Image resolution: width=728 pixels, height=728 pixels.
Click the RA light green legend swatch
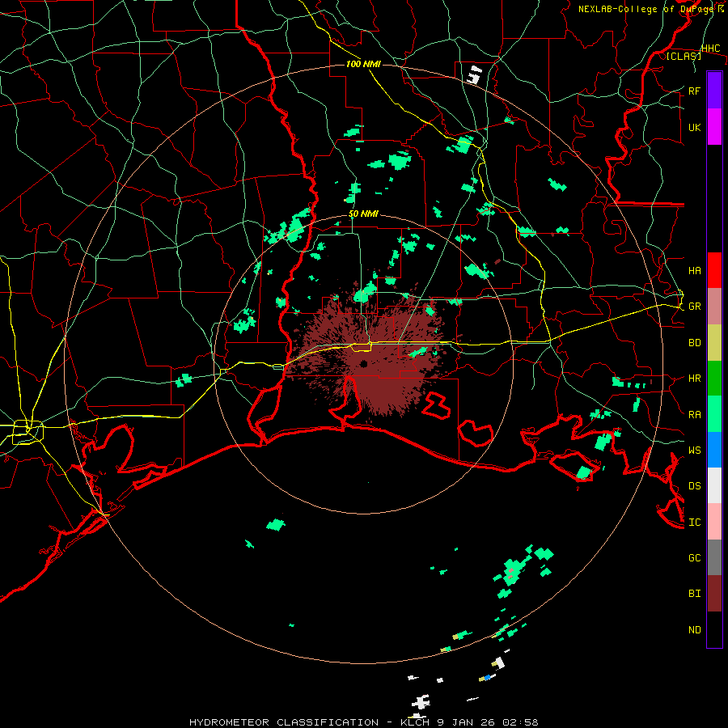pyautogui.click(x=714, y=414)
